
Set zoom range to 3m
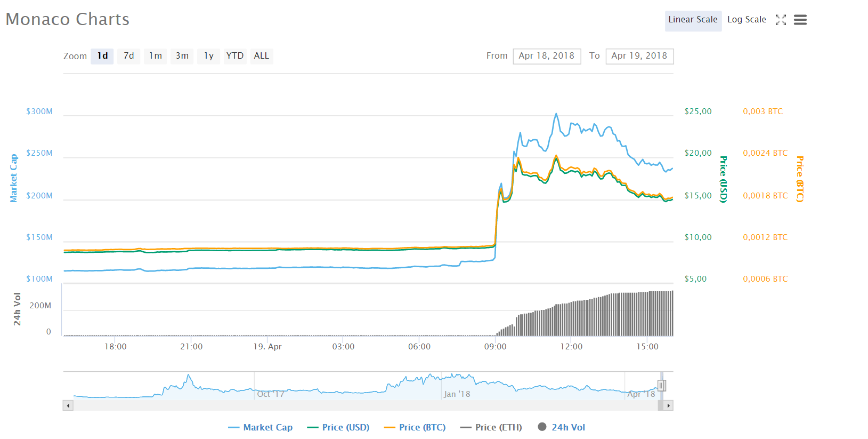182,56
